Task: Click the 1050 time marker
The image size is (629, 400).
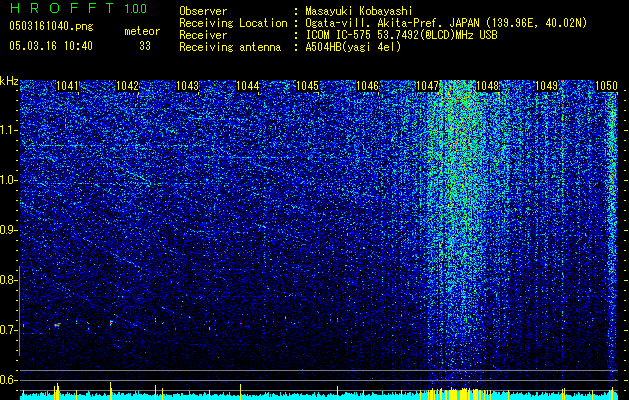Action: click(x=607, y=86)
